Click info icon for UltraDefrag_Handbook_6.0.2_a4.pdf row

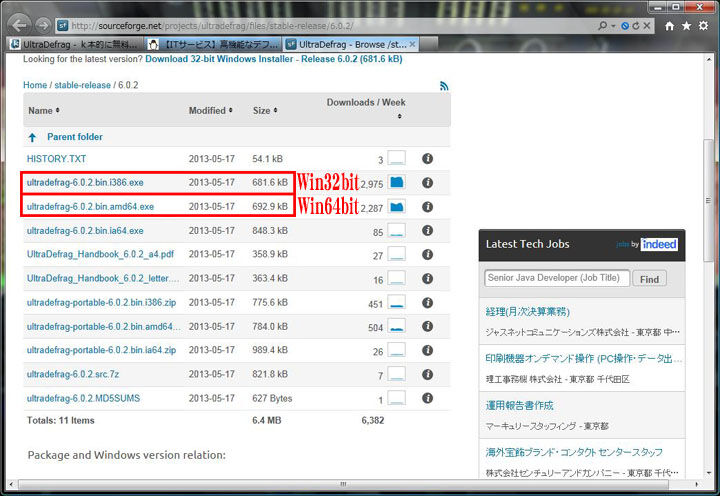[x=428, y=254]
